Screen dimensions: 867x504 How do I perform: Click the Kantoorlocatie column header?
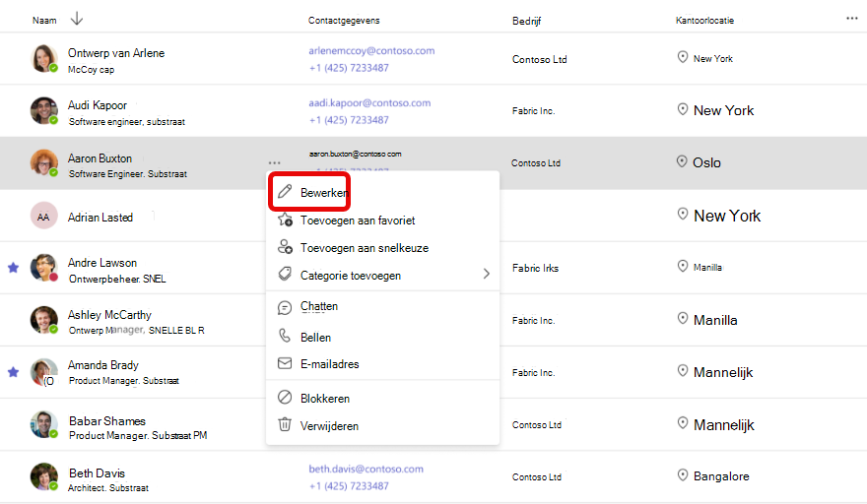[705, 21]
